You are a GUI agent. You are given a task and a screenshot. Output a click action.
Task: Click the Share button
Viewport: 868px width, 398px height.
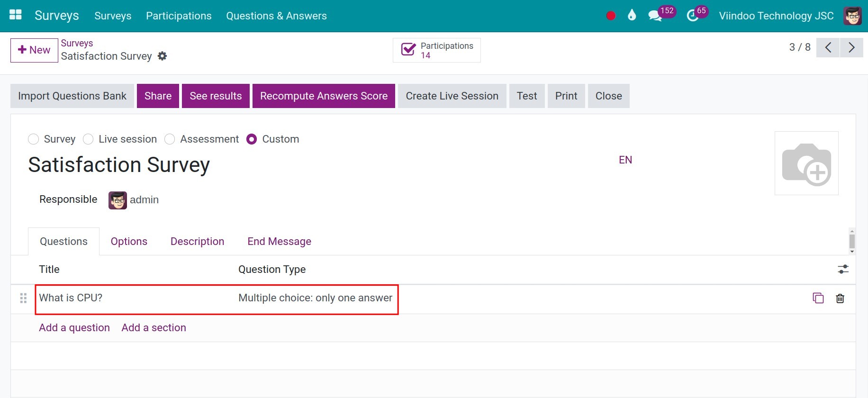pyautogui.click(x=158, y=96)
